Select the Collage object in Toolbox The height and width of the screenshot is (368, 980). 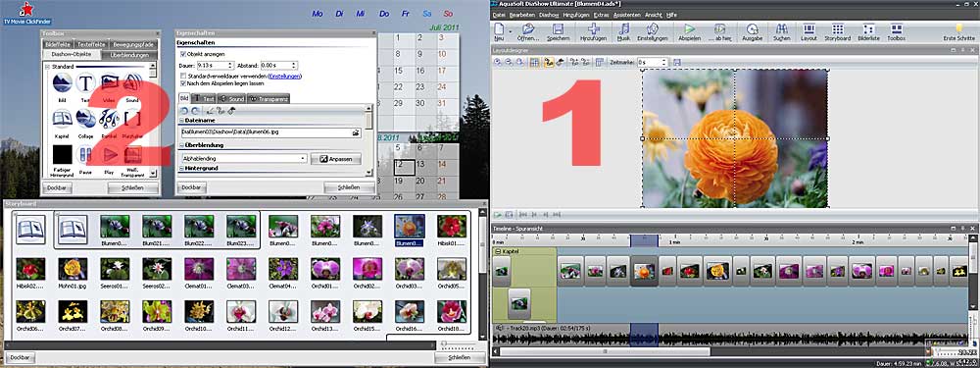pos(85,120)
